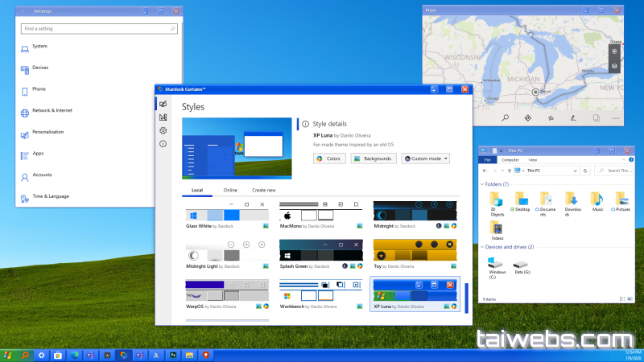644x362 pixels.
Task: Collapse the Devices and drives section
Action: coord(482,247)
